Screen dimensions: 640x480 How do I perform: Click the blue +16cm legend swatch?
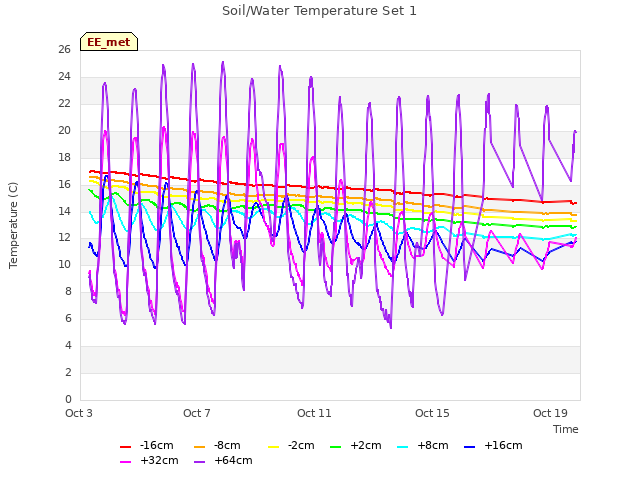tap(470, 447)
